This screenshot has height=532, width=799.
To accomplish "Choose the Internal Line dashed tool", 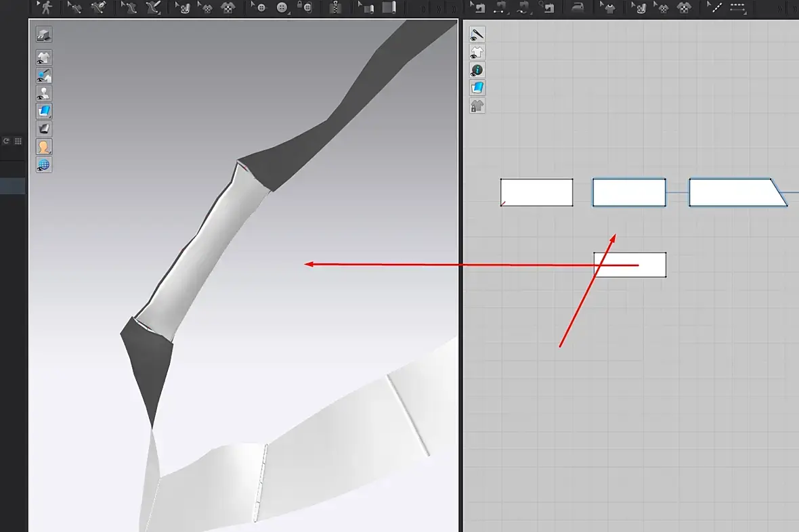I will pyautogui.click(x=737, y=7).
